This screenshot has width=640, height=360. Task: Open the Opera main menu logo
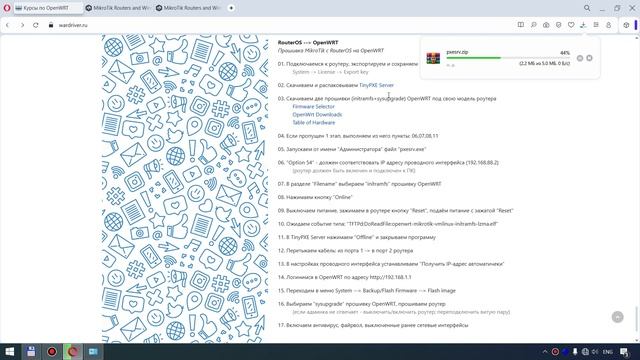[7, 8]
